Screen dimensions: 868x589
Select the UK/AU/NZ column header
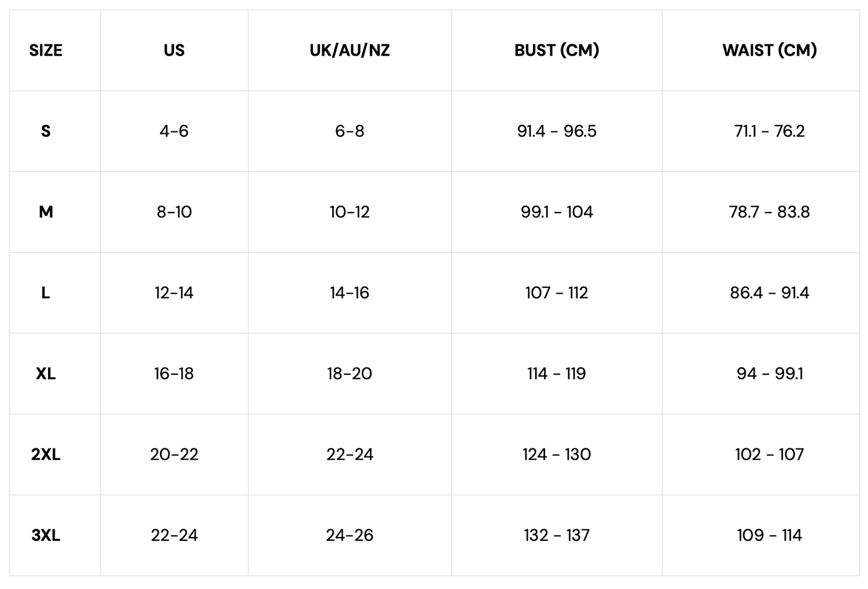pyautogui.click(x=350, y=50)
